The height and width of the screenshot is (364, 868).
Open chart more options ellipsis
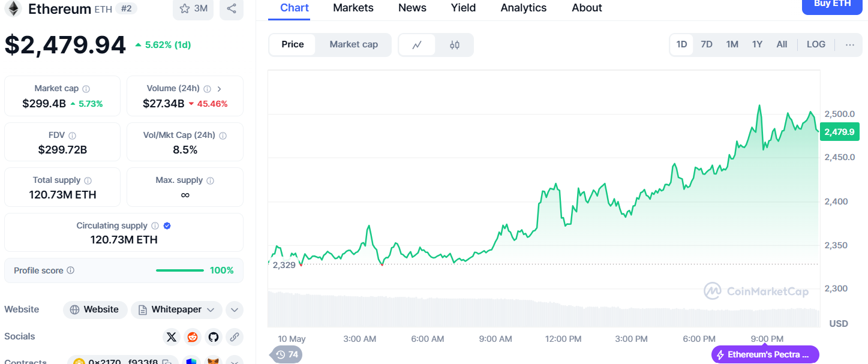click(849, 44)
